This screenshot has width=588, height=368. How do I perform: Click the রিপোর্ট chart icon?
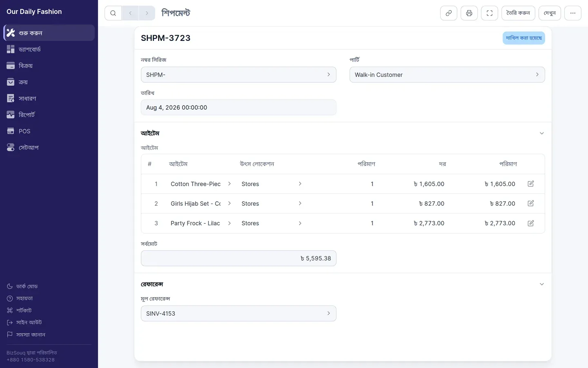(x=11, y=114)
